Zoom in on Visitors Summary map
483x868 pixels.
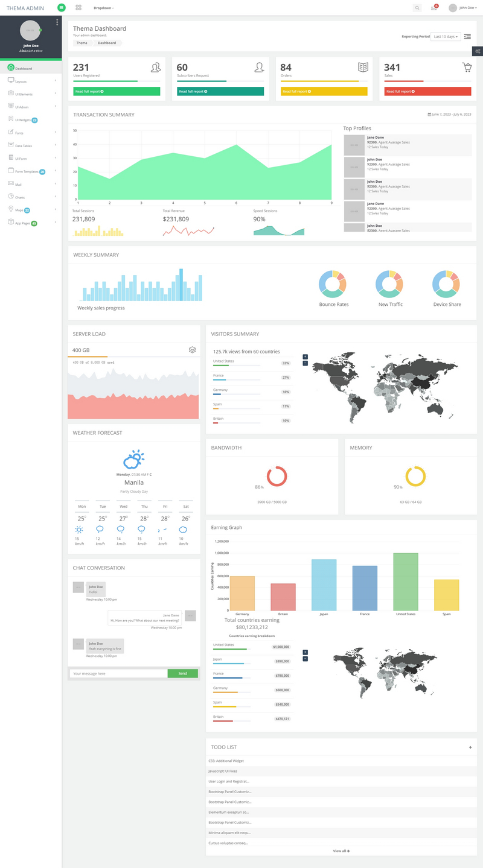305,356
